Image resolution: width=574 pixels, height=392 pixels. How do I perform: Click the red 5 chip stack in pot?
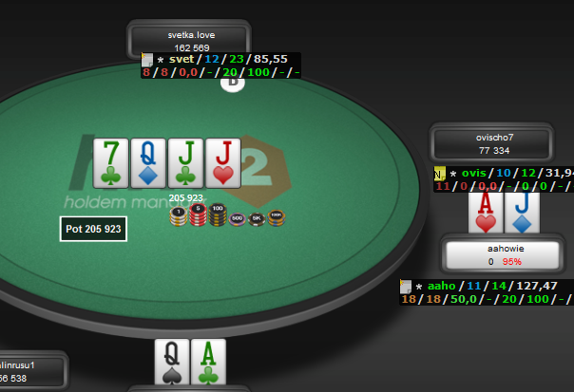[x=198, y=215]
